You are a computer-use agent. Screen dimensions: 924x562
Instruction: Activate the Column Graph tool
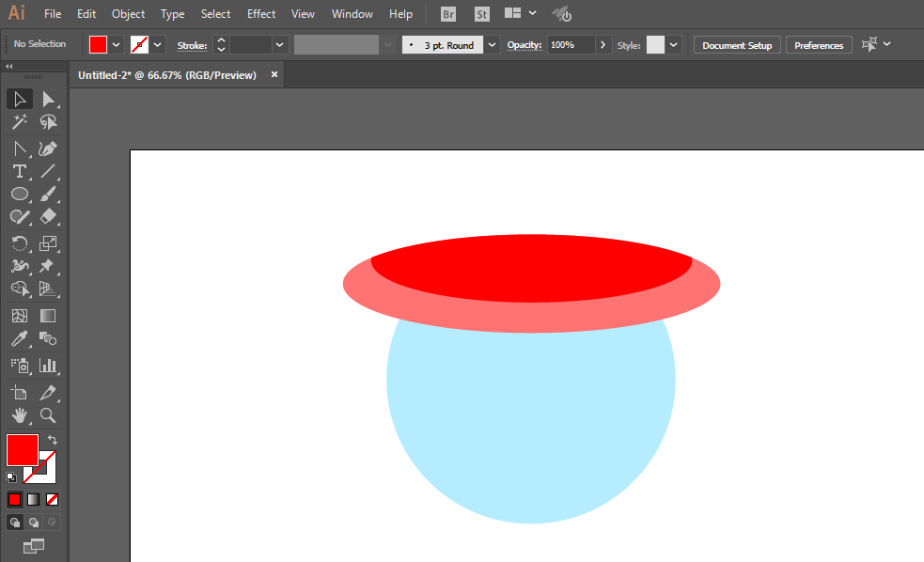[48, 366]
